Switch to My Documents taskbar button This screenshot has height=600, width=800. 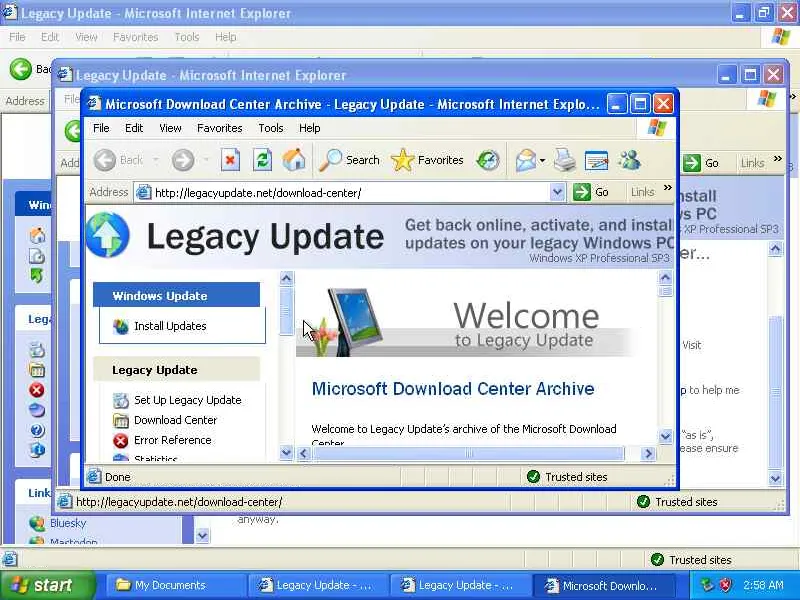[176, 585]
